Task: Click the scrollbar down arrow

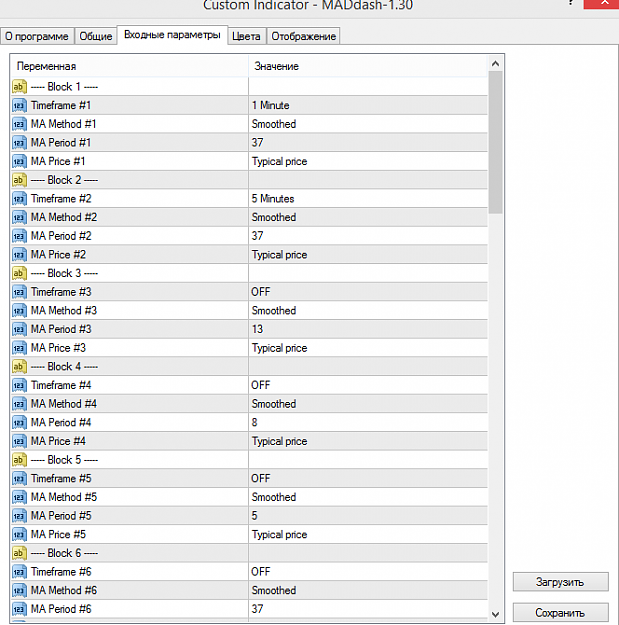Action: coord(495,614)
